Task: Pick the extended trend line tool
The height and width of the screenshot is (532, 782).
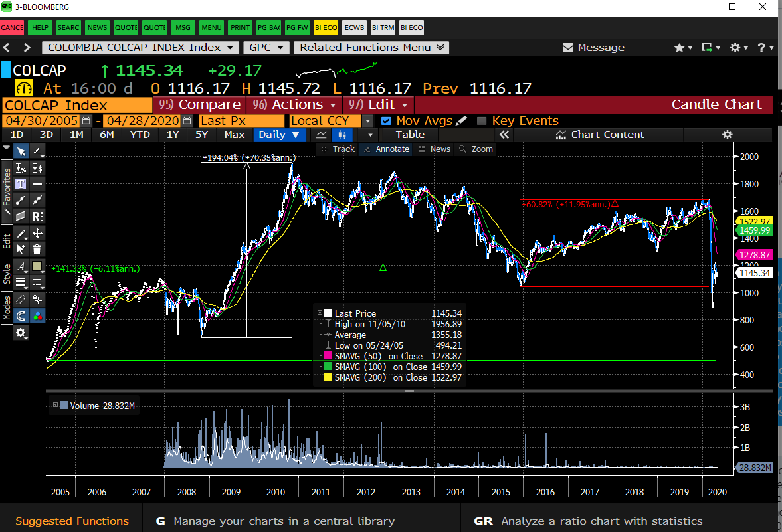Action: pyautogui.click(x=37, y=200)
